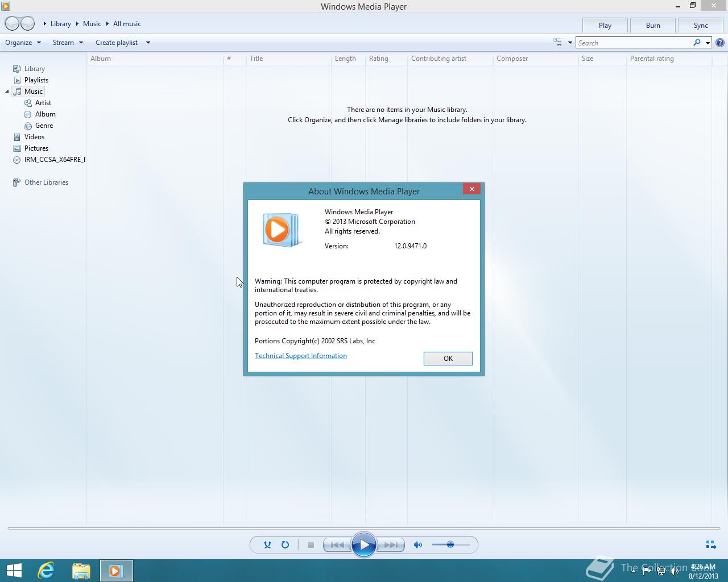Click the Size column header

(x=602, y=59)
